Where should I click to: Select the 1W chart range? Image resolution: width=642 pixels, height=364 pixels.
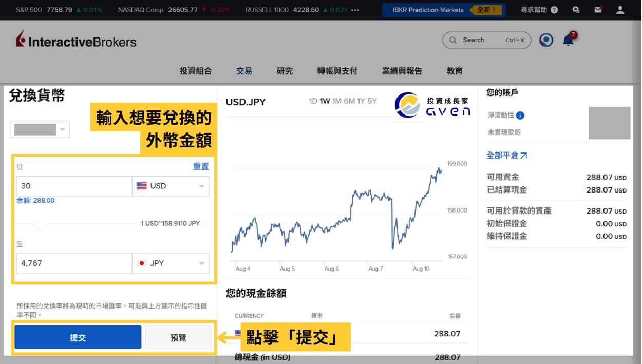tap(325, 101)
